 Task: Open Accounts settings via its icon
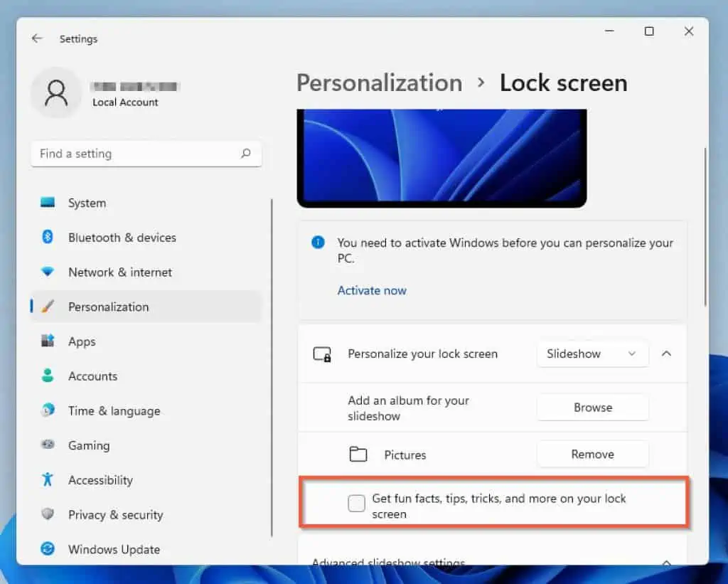[47, 376]
